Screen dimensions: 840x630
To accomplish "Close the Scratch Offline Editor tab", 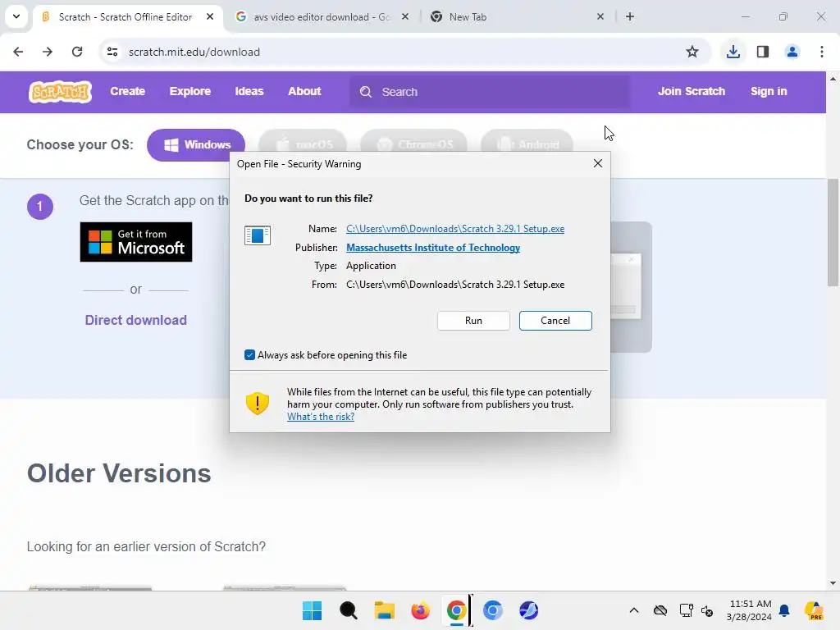I will point(210,16).
